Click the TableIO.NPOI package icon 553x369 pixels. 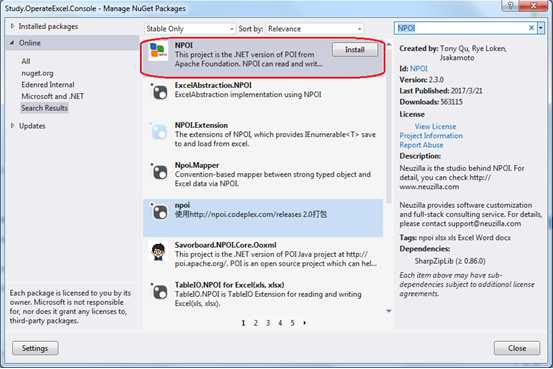pos(159,292)
